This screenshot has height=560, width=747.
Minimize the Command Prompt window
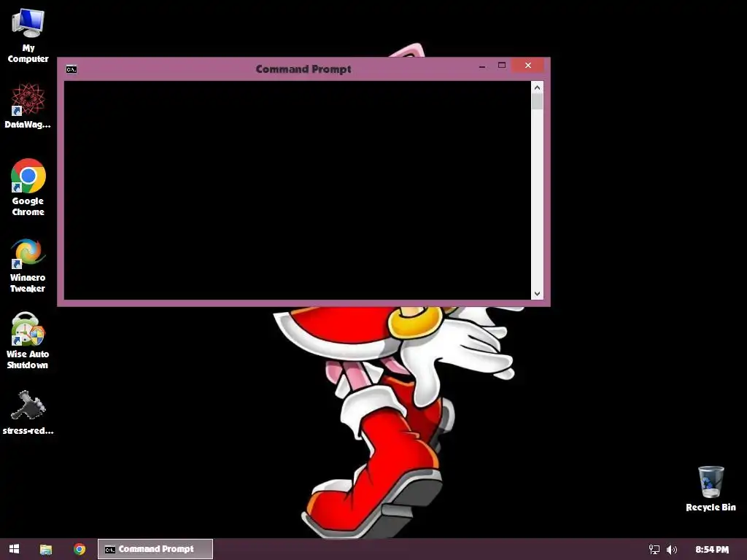coord(482,66)
